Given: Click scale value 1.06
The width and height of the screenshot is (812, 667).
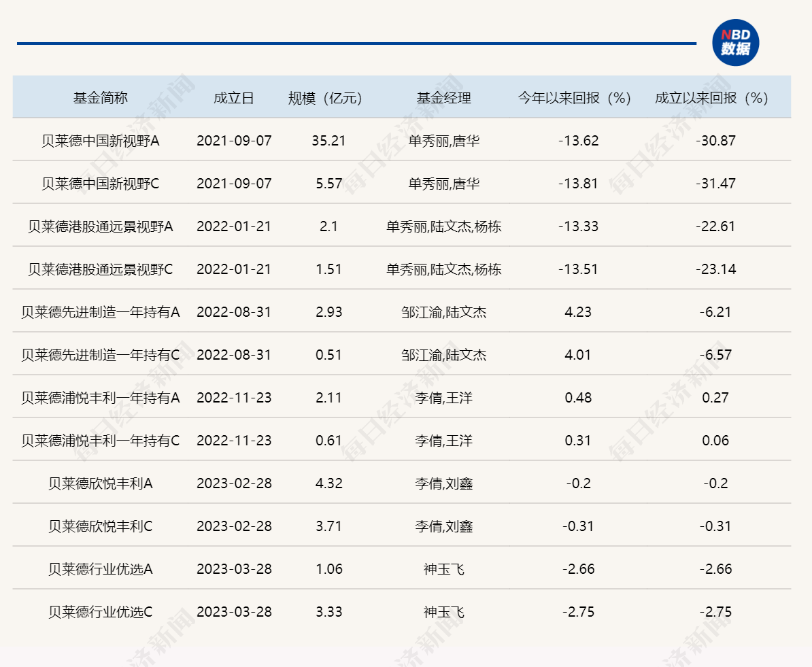Looking at the screenshot, I should pos(329,569).
